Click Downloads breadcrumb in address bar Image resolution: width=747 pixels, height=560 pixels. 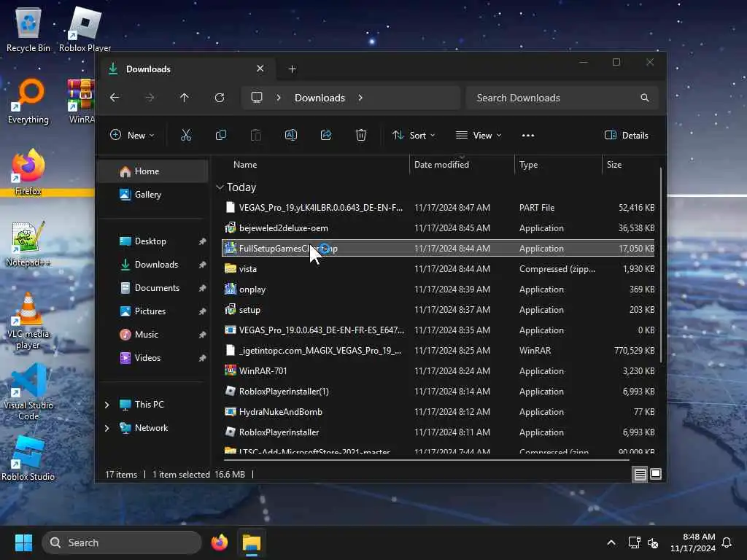point(320,98)
